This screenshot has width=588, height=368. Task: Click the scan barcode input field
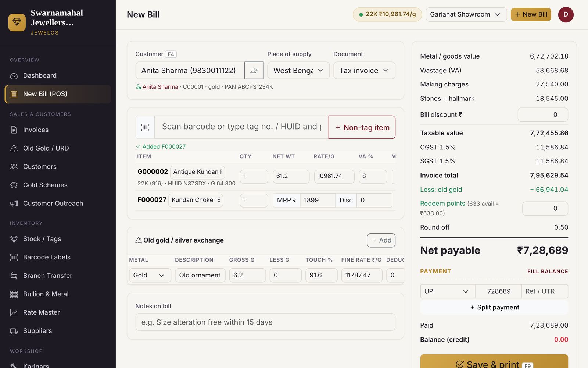tap(241, 127)
